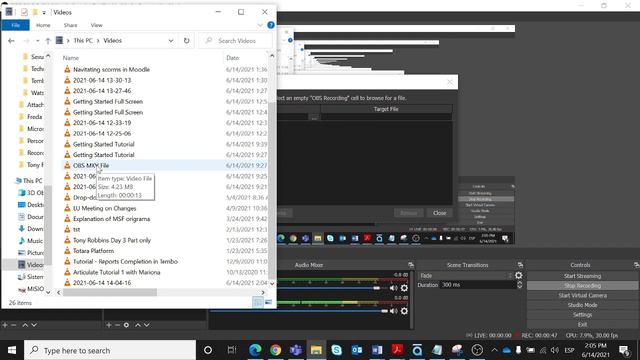Sort files by Date column header
The image size is (640, 360).
(x=233, y=58)
